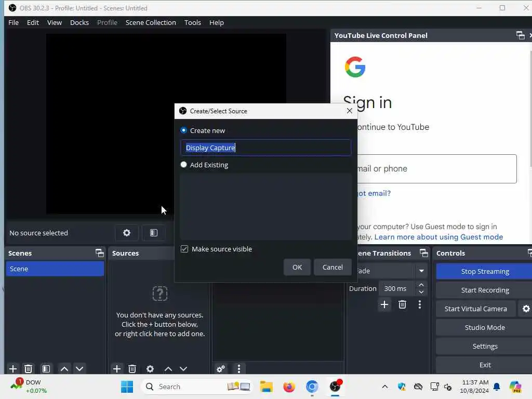532x399 pixels.
Task: Open source properties gear in Sources dock
Action: [x=150, y=369]
